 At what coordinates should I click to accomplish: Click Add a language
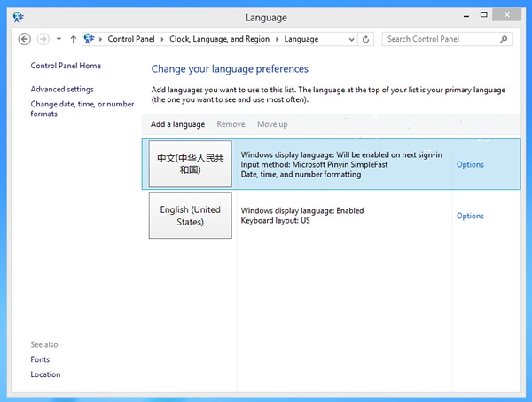[177, 124]
